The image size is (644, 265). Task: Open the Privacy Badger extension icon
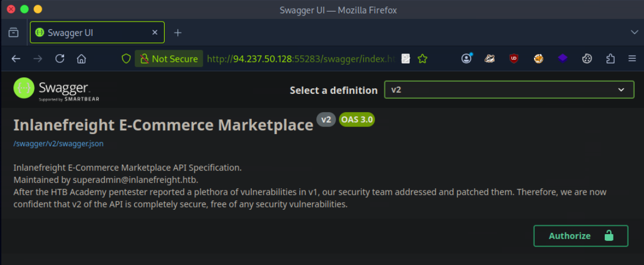point(489,59)
